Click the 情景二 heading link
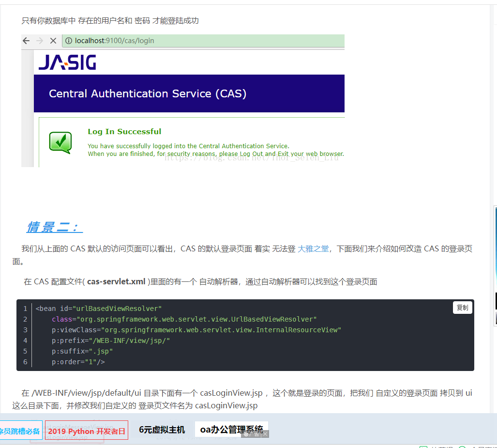Screen dimensions: 497x448 pyautogui.click(x=55, y=227)
